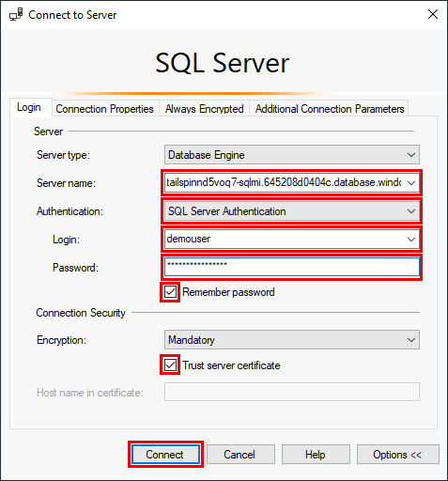Click the Authentication: label
This screenshot has width=448, height=481.
coord(70,211)
